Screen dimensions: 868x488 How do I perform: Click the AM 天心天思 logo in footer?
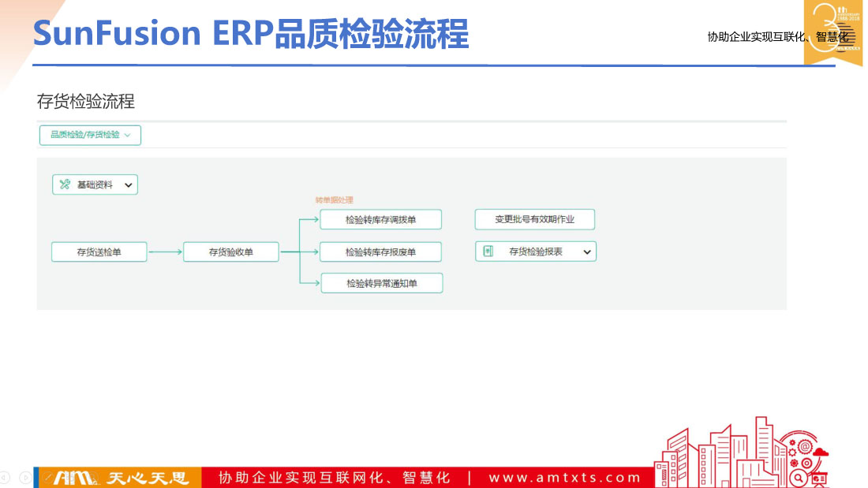(118, 478)
